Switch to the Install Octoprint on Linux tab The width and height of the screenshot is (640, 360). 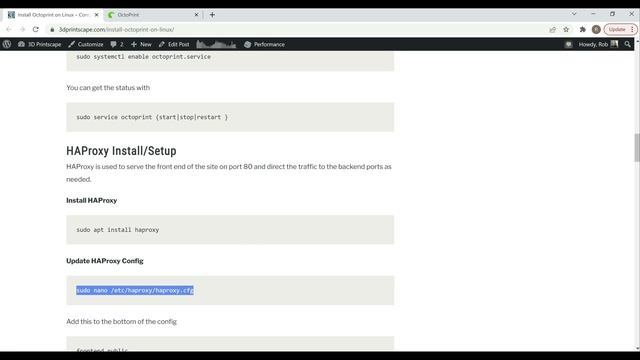point(53,15)
